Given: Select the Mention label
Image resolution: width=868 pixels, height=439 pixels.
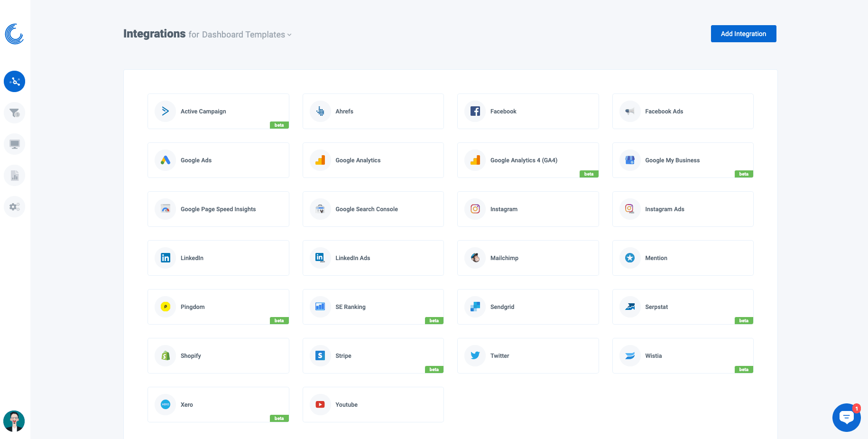Looking at the screenshot, I should click(x=656, y=258).
